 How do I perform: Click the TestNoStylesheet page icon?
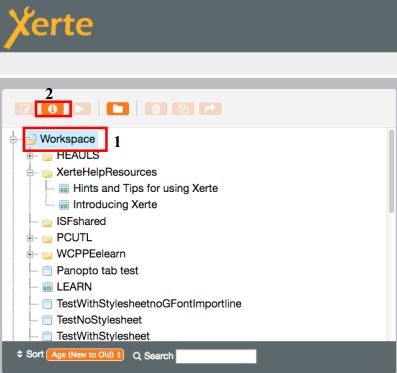47,320
